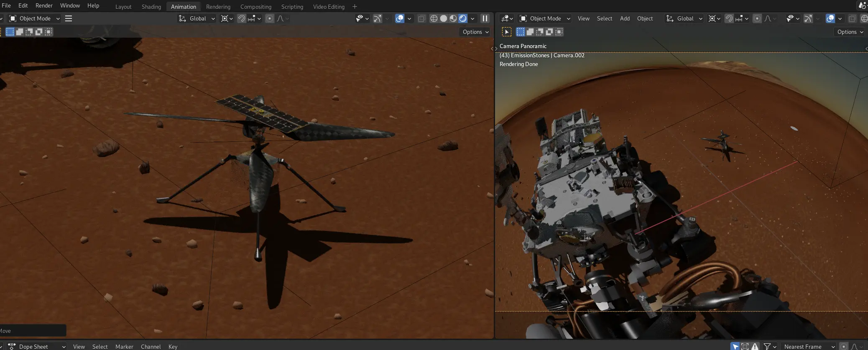Enable Only Show Errors in Dope Sheet
The width and height of the screenshot is (868, 350).
pos(755,346)
